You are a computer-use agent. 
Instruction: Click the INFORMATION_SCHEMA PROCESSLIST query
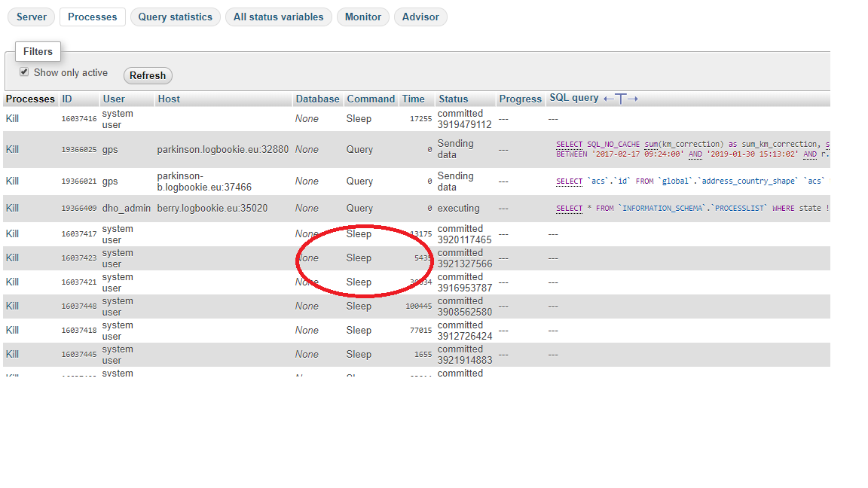click(x=692, y=208)
